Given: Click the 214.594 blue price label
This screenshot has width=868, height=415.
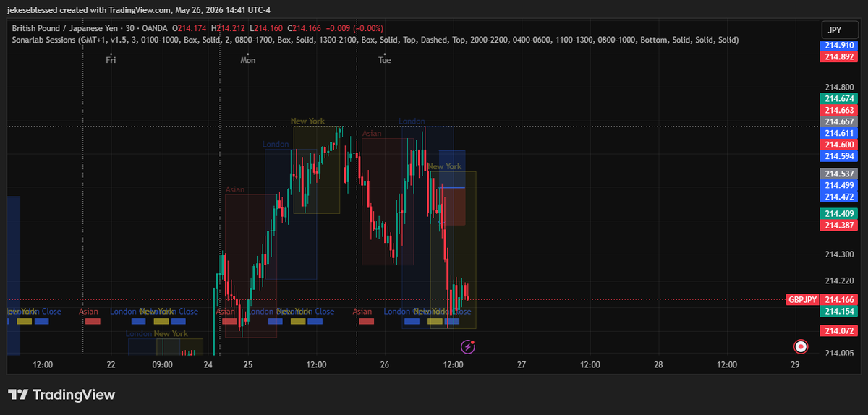Looking at the screenshot, I should pyautogui.click(x=839, y=156).
